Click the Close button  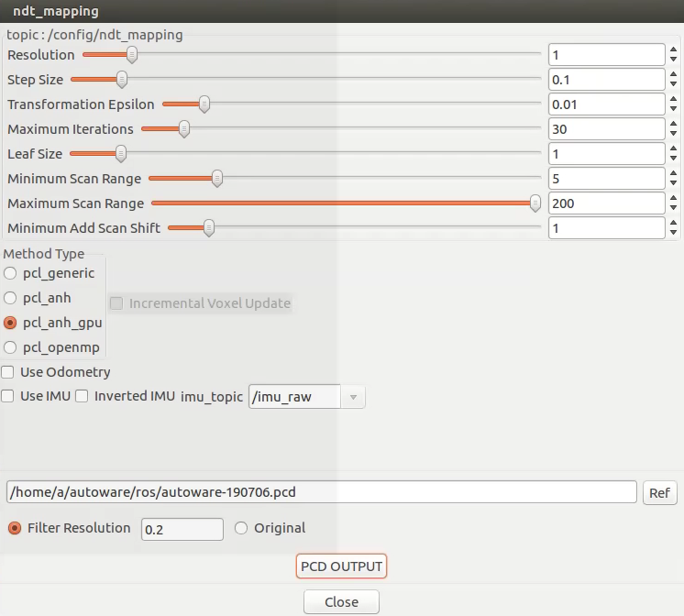pos(341,602)
